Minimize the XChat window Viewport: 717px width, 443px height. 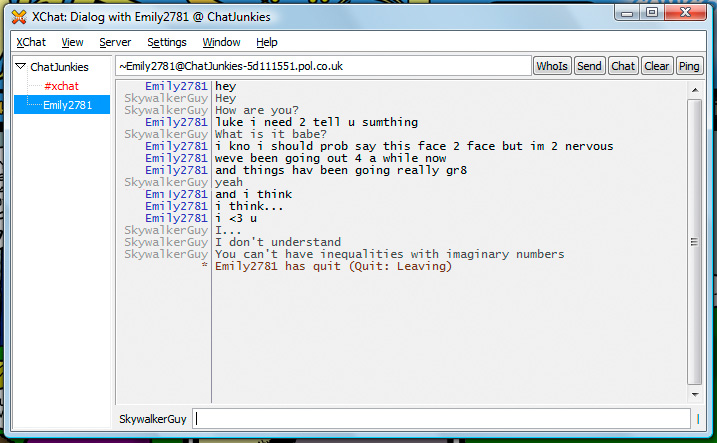[627, 13]
